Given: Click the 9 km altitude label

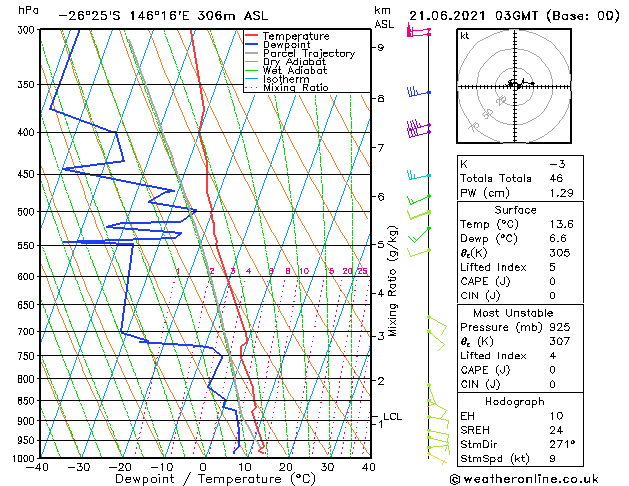Looking at the screenshot, I should pyautogui.click(x=380, y=47).
